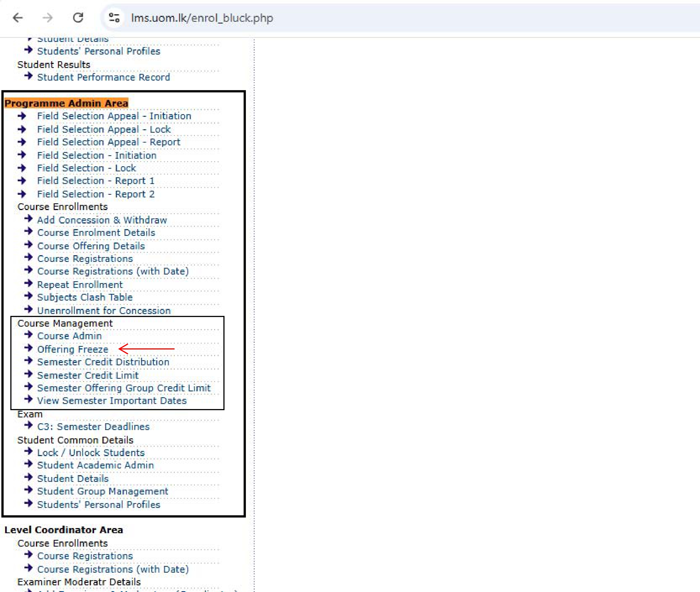The image size is (700, 592).
Task: Open Field Selection - Lock link
Action: [x=86, y=168]
